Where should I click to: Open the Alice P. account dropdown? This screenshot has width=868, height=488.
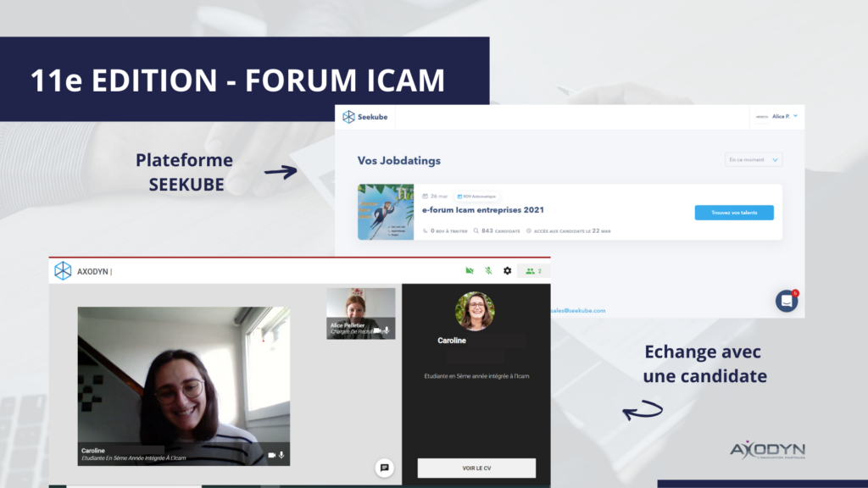pos(777,116)
